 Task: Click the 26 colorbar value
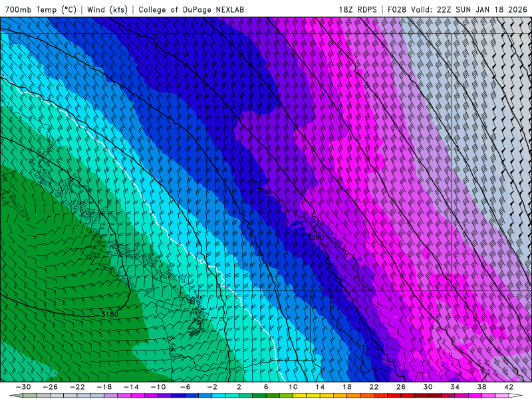(401, 387)
